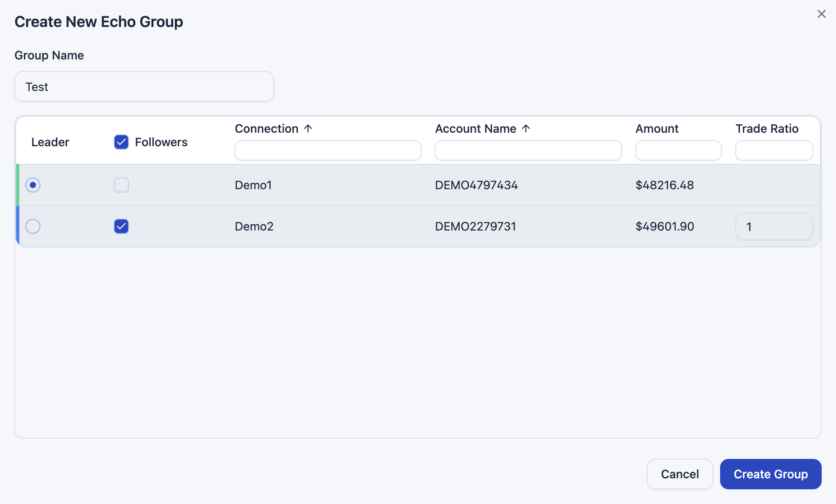Click the amount $49601.90

click(665, 226)
